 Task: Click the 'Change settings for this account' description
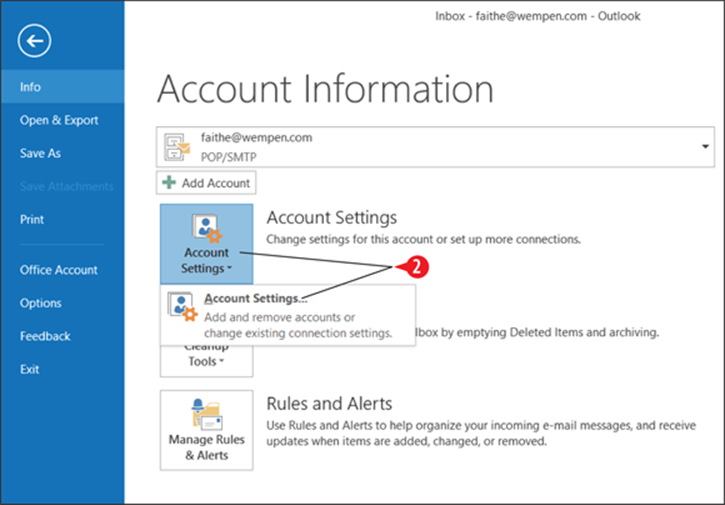tap(423, 240)
